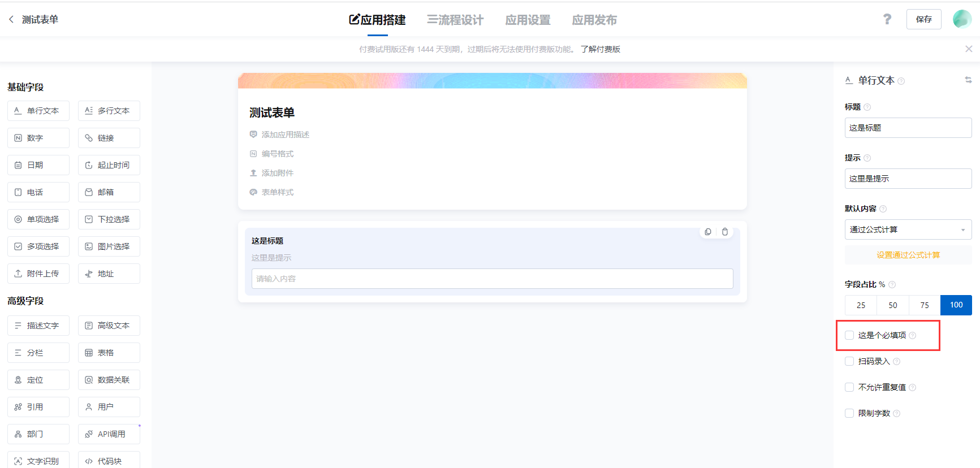Set field width to 75
980x468 pixels.
pyautogui.click(x=925, y=305)
